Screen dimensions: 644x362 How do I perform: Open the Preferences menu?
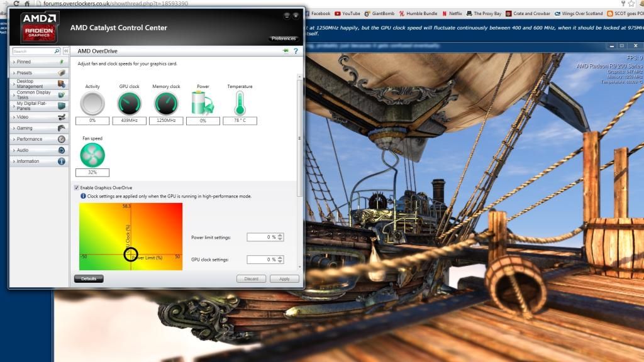283,38
